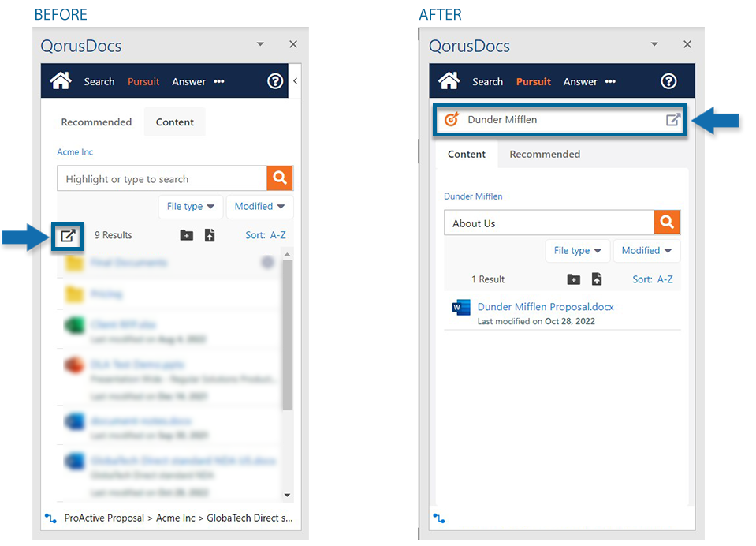This screenshot has width=756, height=546.
Task: Click the Highlight or type to search field
Action: point(162,179)
